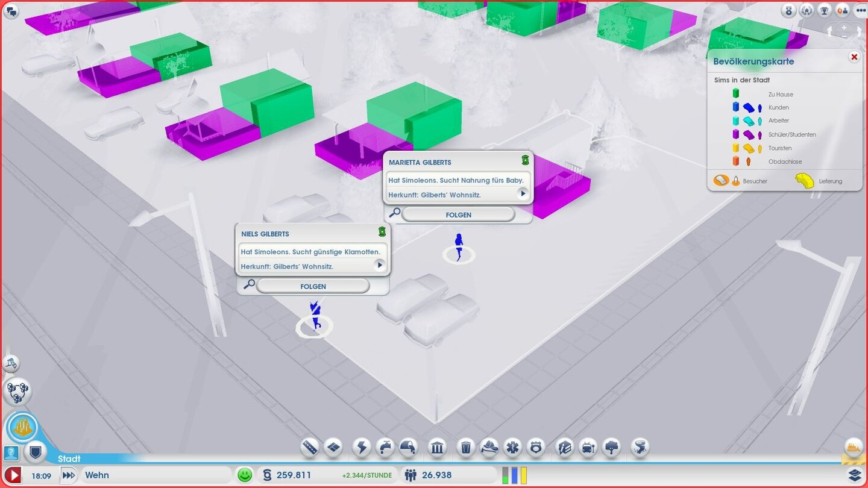Screen dimensions: 868x488
Task: Click the 'Zu Hause' legend entry
Action: point(781,94)
